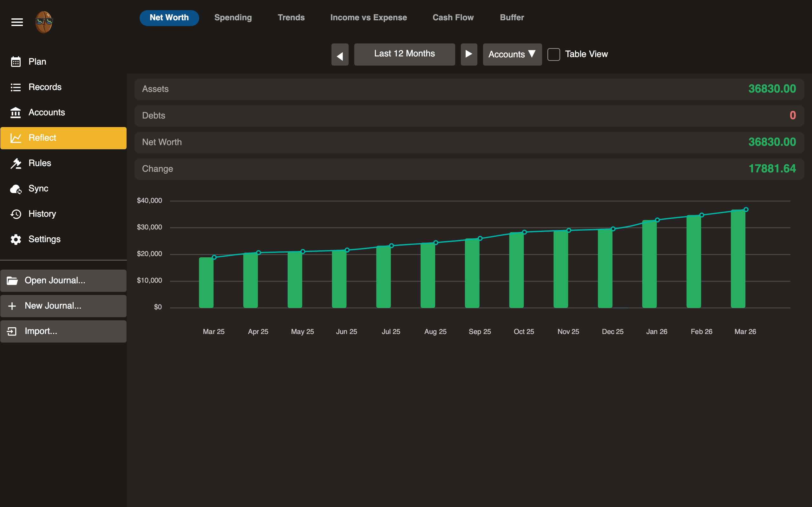
Task: Open the Plan calendar icon
Action: (x=16, y=62)
